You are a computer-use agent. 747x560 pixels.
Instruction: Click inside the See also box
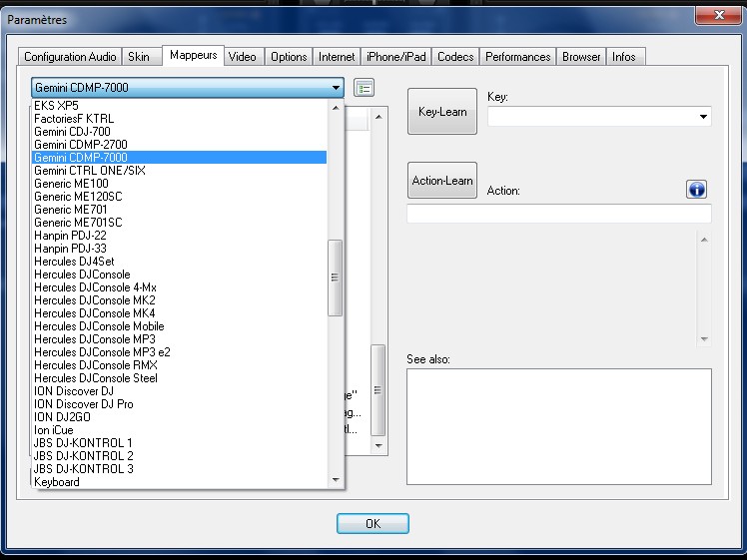(559, 426)
